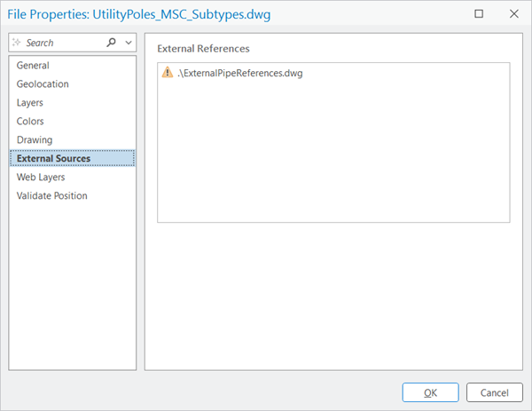
Task: Go to the Colors page
Action: pyautogui.click(x=30, y=122)
